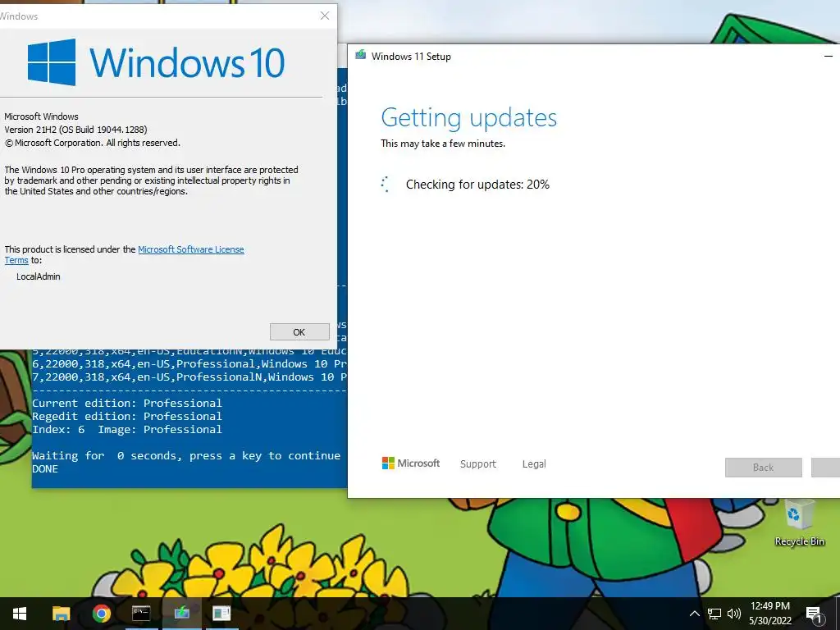The image size is (840, 630).
Task: Open the Recycle Bin desktop icon
Action: (799, 523)
